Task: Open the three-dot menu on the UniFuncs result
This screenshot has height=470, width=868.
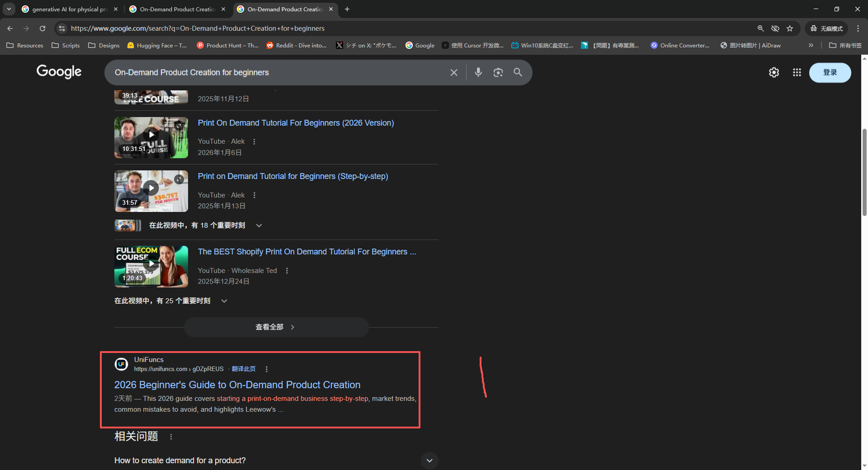Action: [266, 369]
